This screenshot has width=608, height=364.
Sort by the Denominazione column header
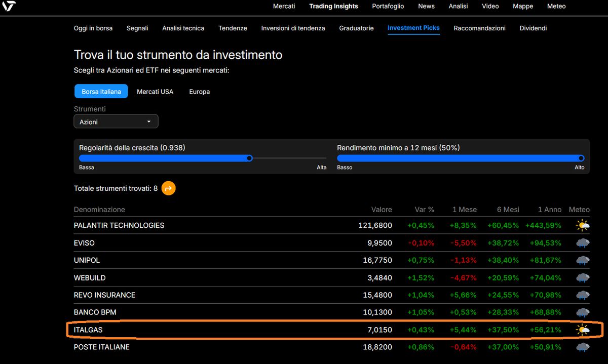[99, 210]
